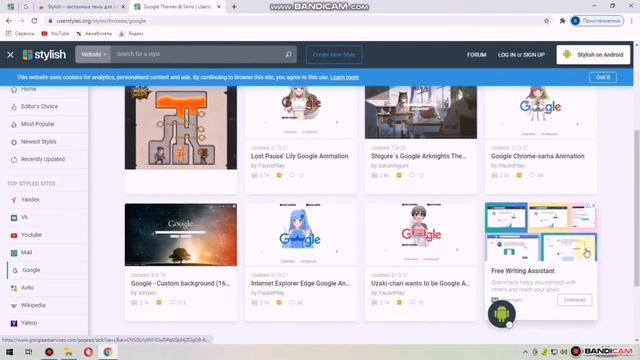Image resolution: width=640 pixels, height=360 pixels.
Task: Click the Yahoo sidebar icon
Action: [x=14, y=323]
